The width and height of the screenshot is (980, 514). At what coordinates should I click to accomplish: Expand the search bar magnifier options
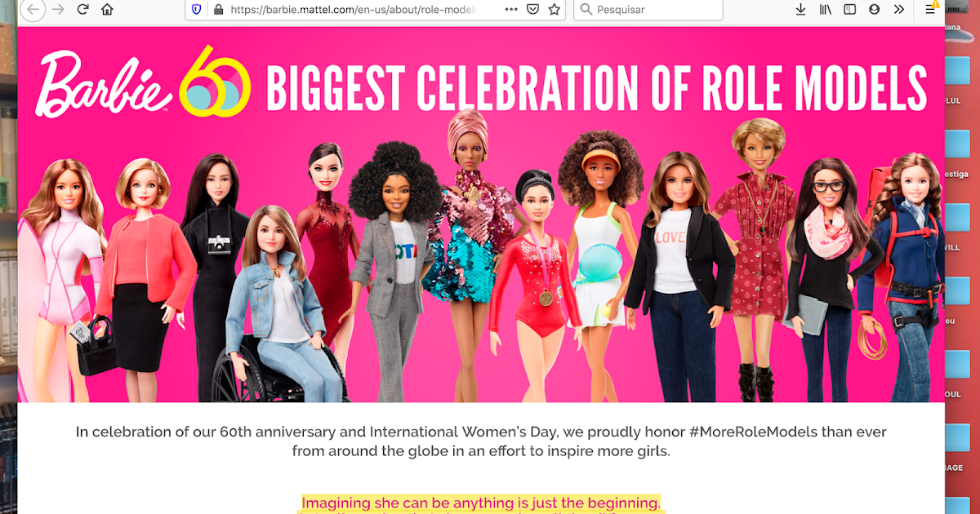(586, 11)
